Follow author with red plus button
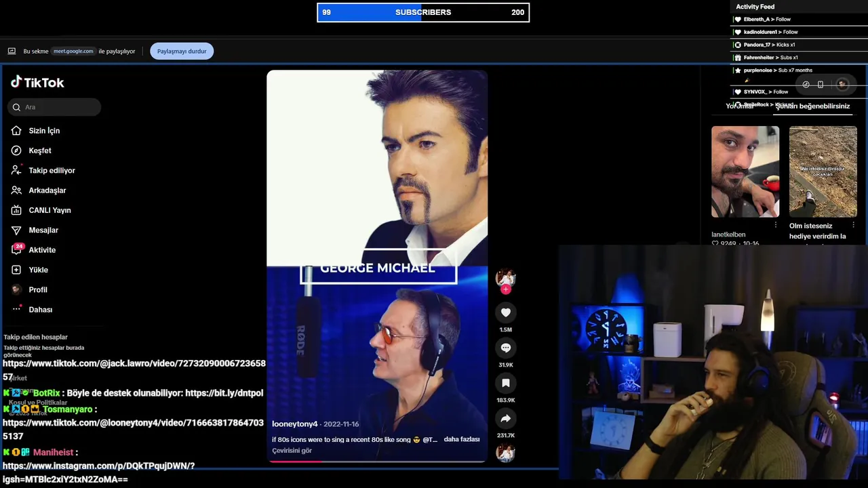The width and height of the screenshot is (868, 488). [505, 289]
